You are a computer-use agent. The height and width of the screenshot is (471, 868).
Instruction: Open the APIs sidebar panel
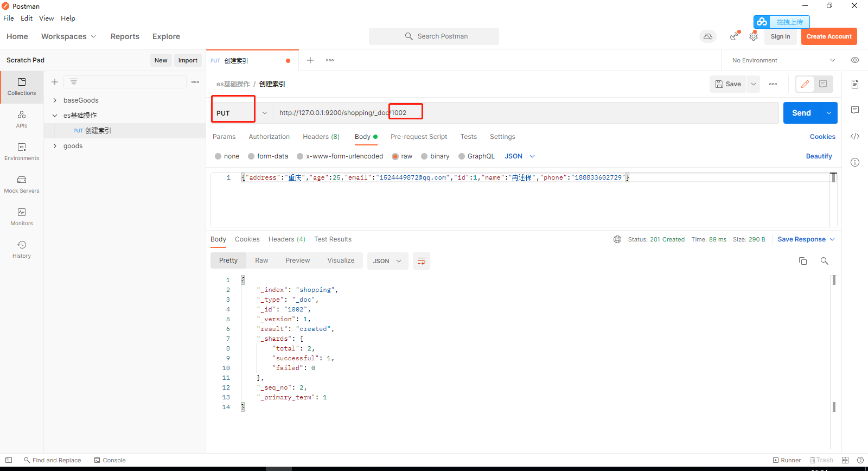pos(22,119)
